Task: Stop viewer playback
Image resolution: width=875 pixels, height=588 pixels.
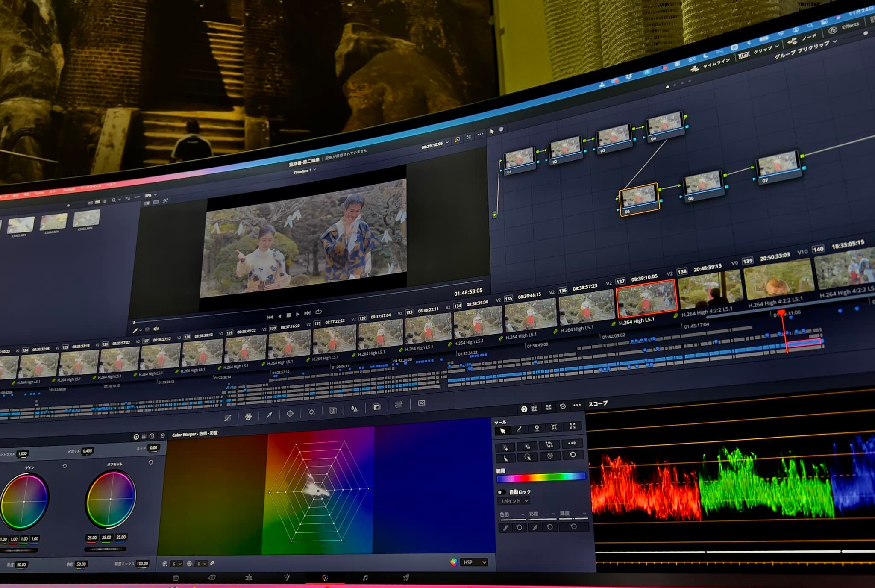Action: tap(288, 315)
